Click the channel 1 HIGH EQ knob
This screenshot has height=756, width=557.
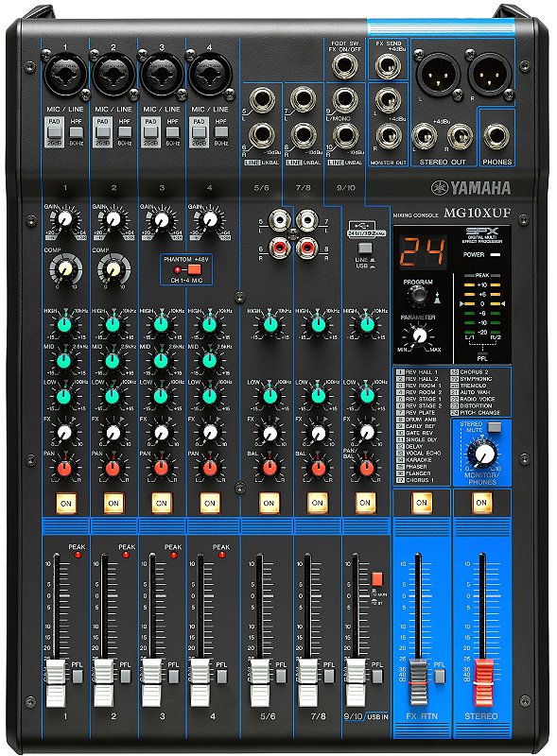click(x=64, y=324)
